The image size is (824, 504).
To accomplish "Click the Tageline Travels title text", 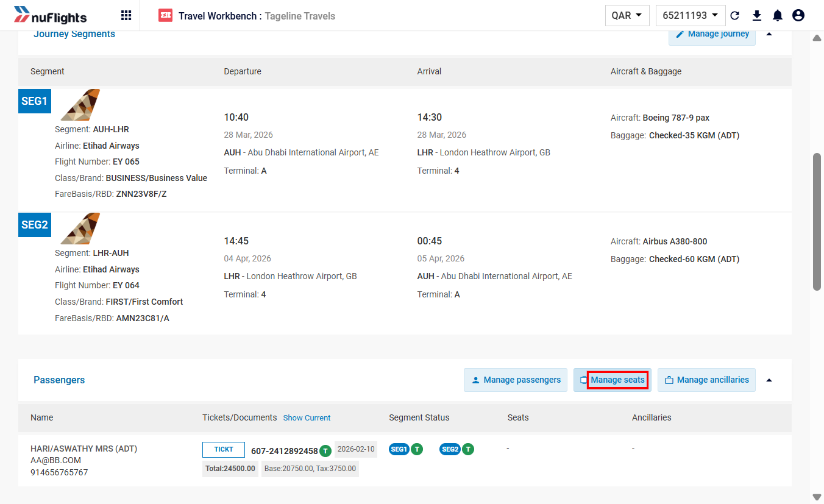I will coord(300,16).
